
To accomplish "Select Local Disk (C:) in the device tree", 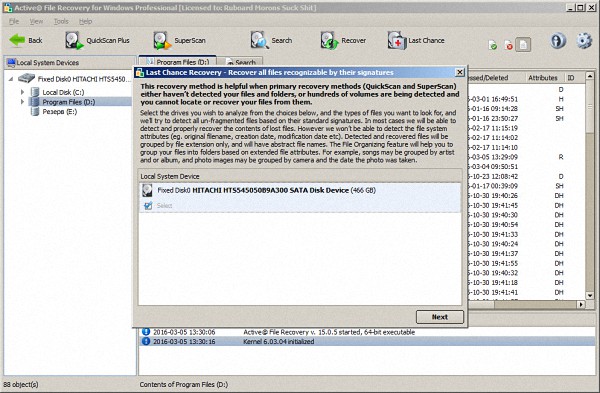I will (63, 92).
